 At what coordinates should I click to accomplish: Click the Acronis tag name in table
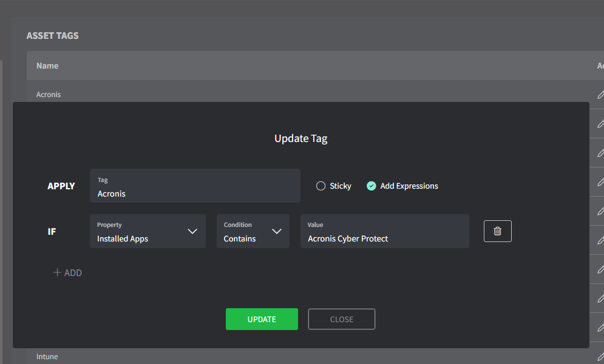(49, 94)
